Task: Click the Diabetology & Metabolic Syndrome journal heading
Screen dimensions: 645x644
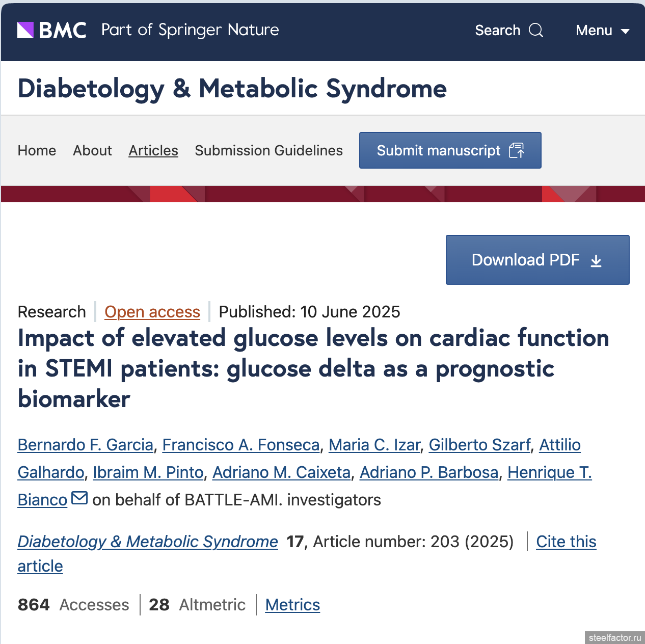Action: pos(232,89)
